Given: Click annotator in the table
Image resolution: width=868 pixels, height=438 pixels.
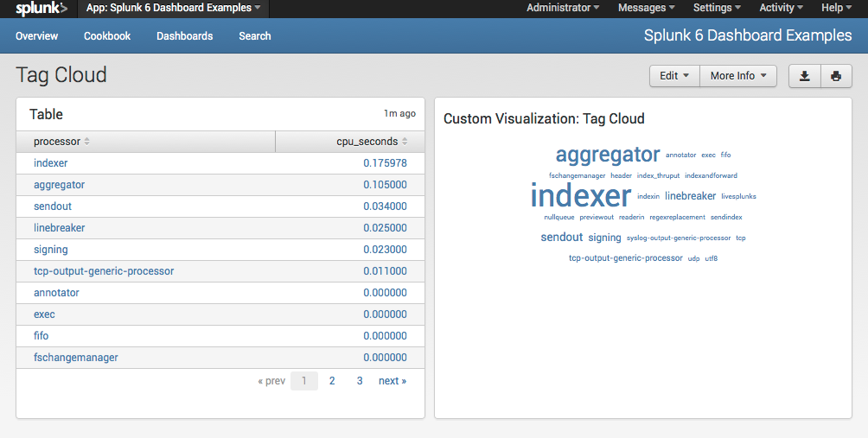Looking at the screenshot, I should pyautogui.click(x=56, y=293).
